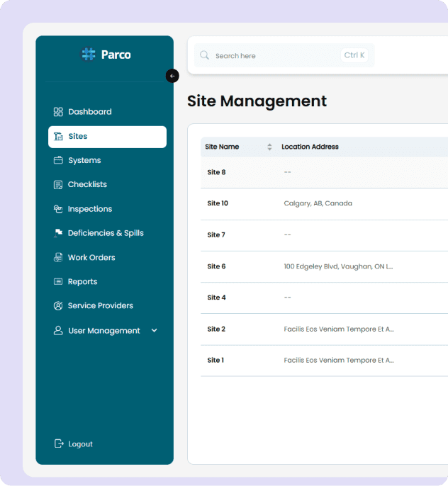
Task: Open the Work Orders label
Action: coord(91,258)
